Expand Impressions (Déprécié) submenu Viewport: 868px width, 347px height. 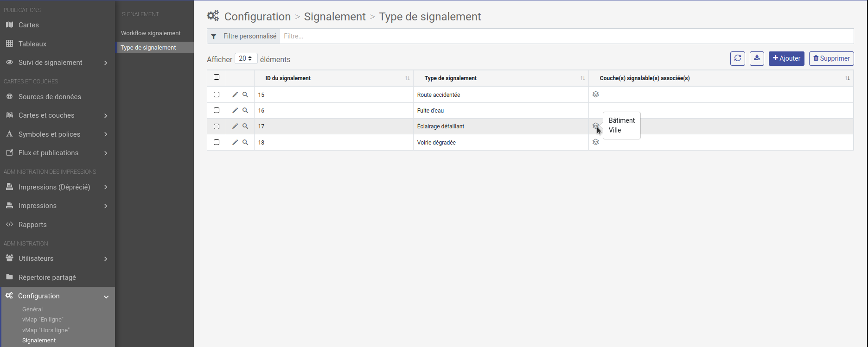pos(106,187)
